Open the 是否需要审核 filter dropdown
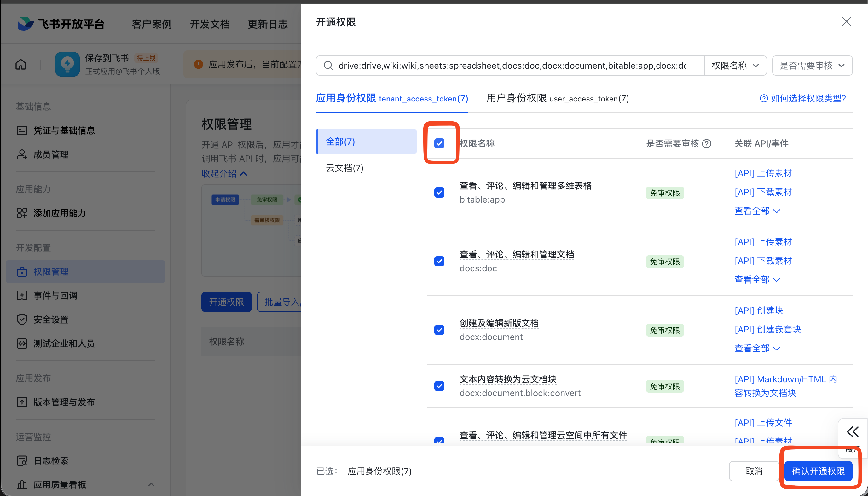The height and width of the screenshot is (496, 868). 812,66
